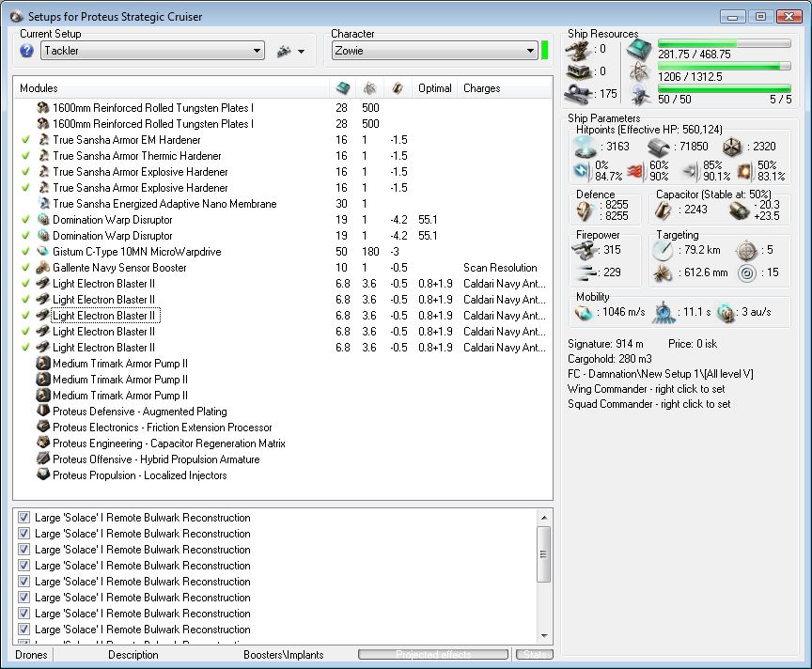Image resolution: width=812 pixels, height=669 pixels.
Task: Click the max velocity icon showing 1046 m/s
Action: 584,312
